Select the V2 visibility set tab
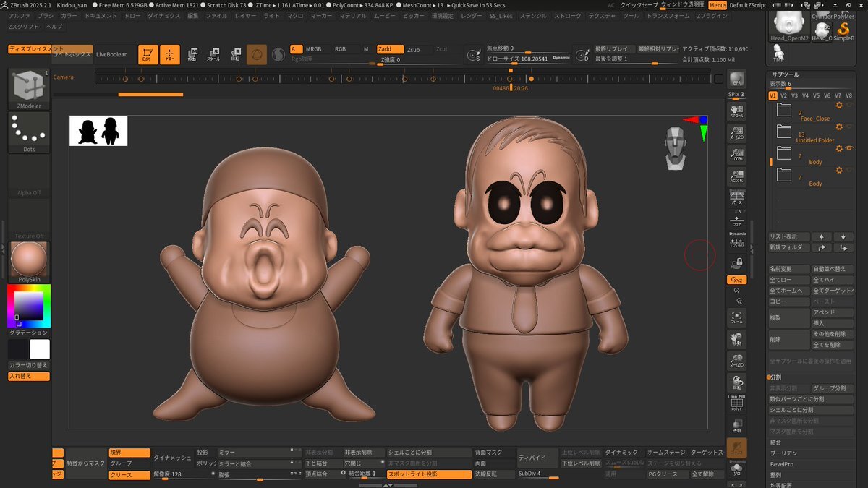The height and width of the screenshot is (488, 868). (783, 95)
